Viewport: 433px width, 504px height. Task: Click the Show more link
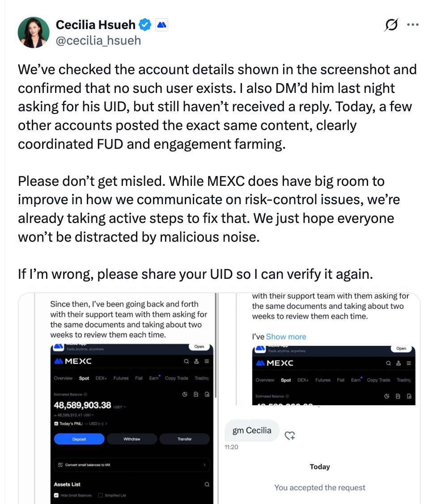click(286, 336)
